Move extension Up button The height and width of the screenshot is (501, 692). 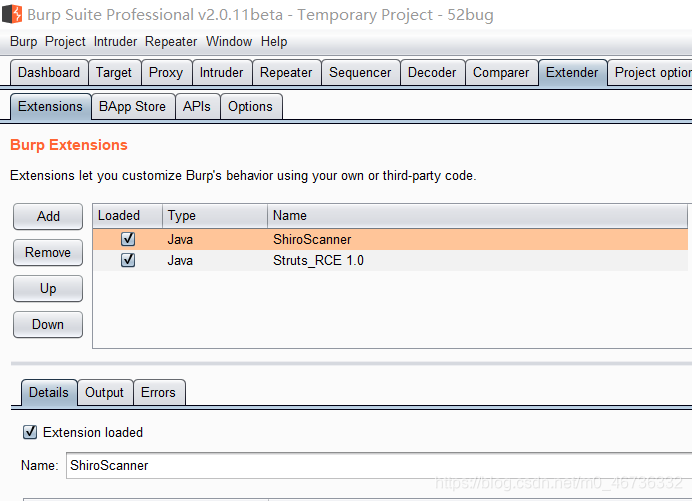click(x=48, y=289)
